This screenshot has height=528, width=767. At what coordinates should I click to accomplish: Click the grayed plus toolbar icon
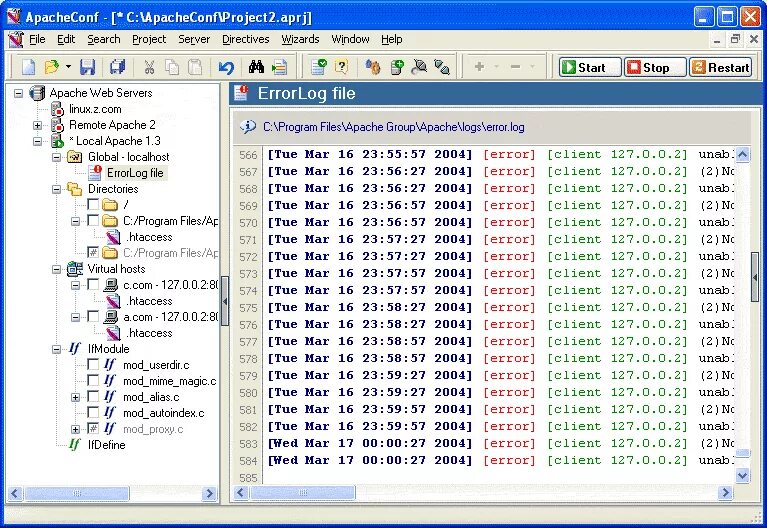click(x=479, y=67)
